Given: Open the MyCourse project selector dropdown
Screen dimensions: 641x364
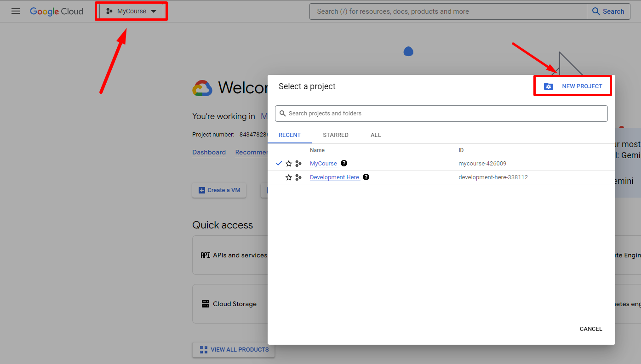Looking at the screenshot, I should coord(132,11).
